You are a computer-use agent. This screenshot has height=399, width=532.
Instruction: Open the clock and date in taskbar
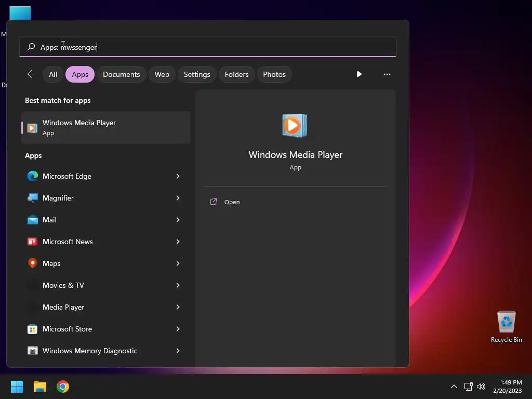click(x=507, y=387)
